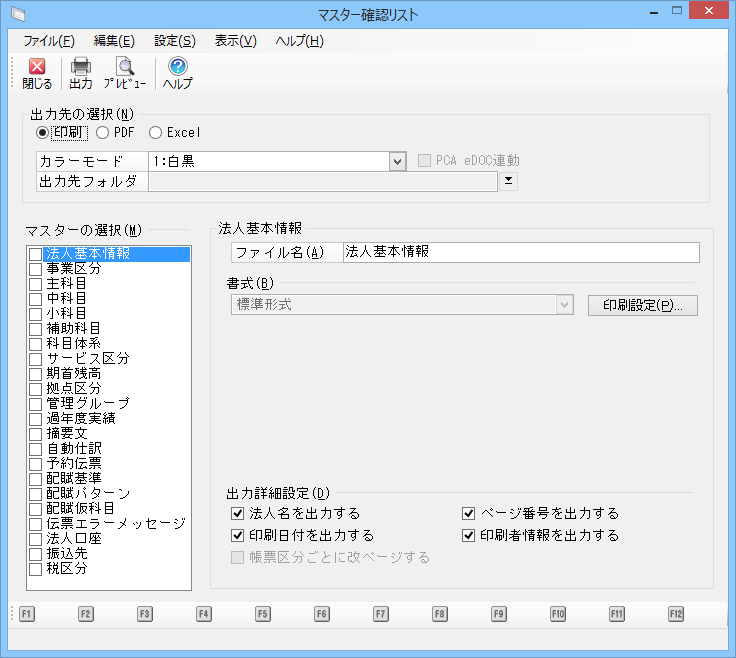Screen dimensions: 736x658
Task: Click the app icon in title bar
Action: coord(18,14)
